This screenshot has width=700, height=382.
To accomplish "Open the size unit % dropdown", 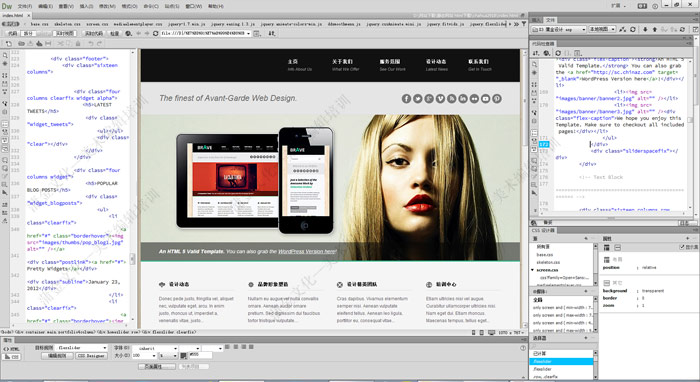I will [x=168, y=356].
